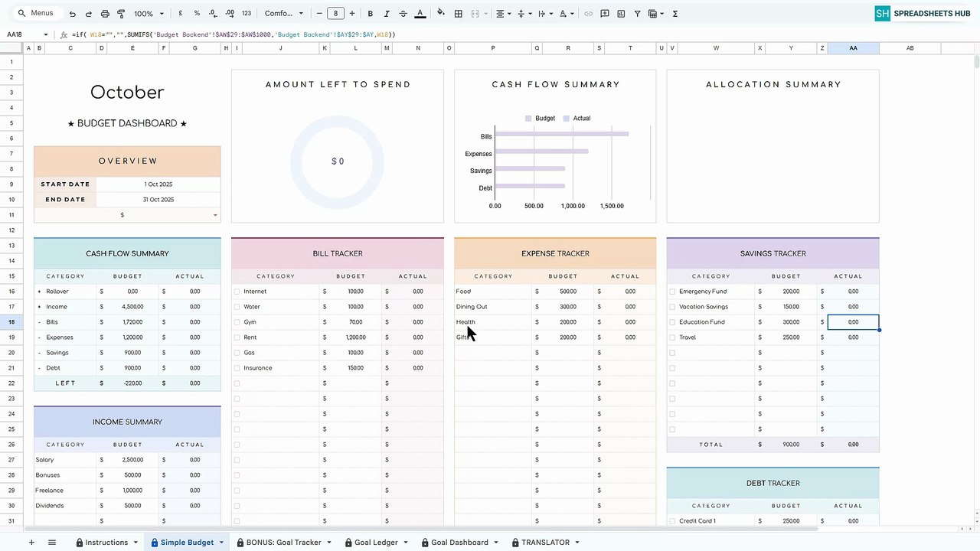This screenshot has height=551, width=980.
Task: Check the Water bill checkbox
Action: click(x=237, y=307)
